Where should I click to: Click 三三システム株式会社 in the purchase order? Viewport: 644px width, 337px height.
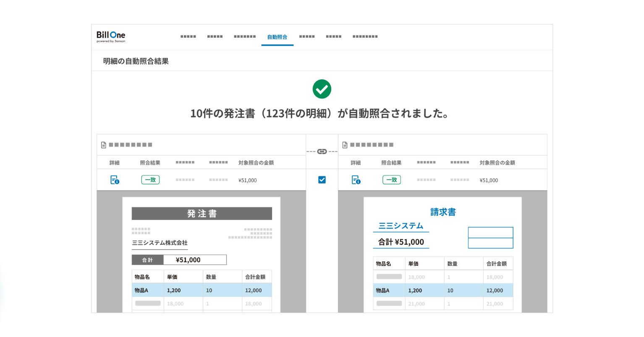click(x=160, y=243)
